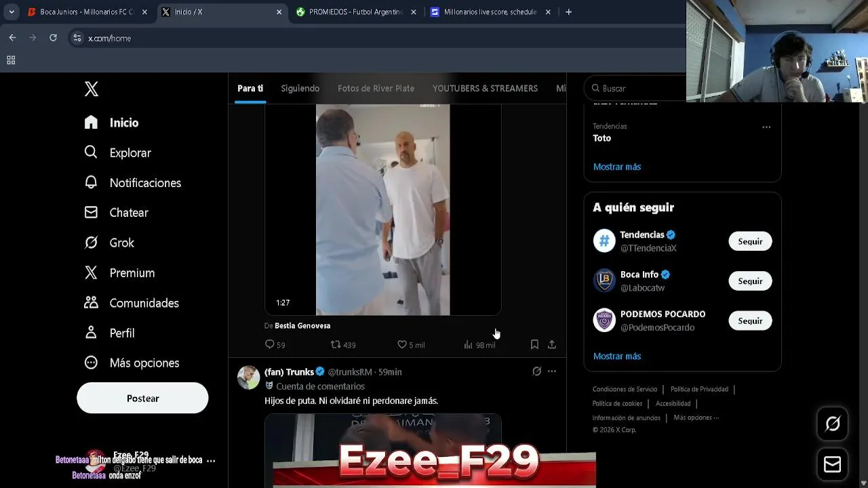Screen dimensions: 868x488
Task: Open the Toto trending topic
Action: tap(602, 138)
